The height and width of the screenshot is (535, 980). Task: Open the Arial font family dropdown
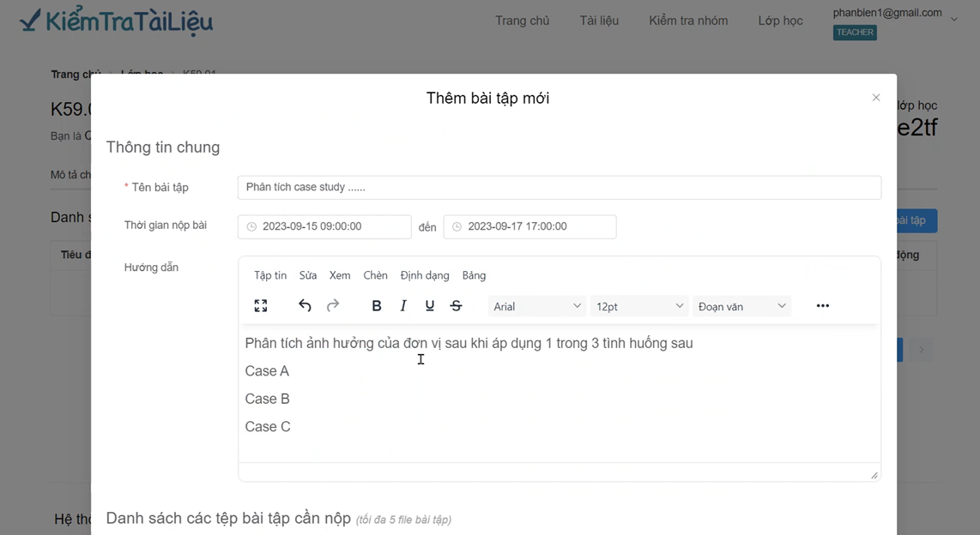(537, 307)
